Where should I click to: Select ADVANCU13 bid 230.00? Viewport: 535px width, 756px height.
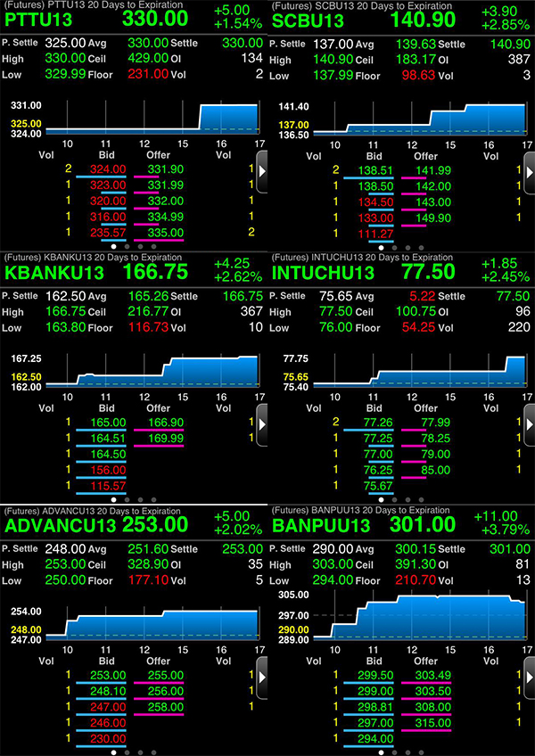[x=107, y=738]
